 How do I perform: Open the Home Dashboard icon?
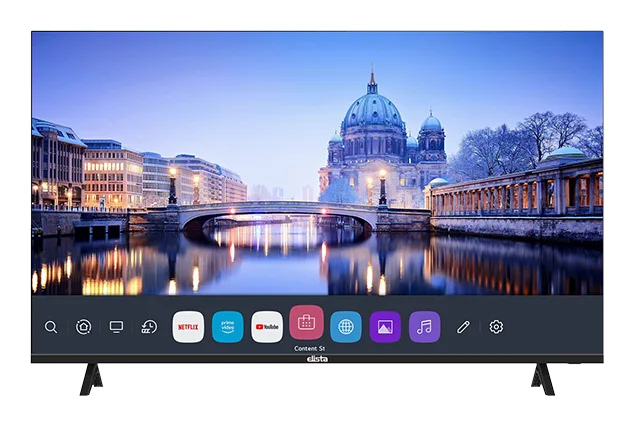(84, 327)
